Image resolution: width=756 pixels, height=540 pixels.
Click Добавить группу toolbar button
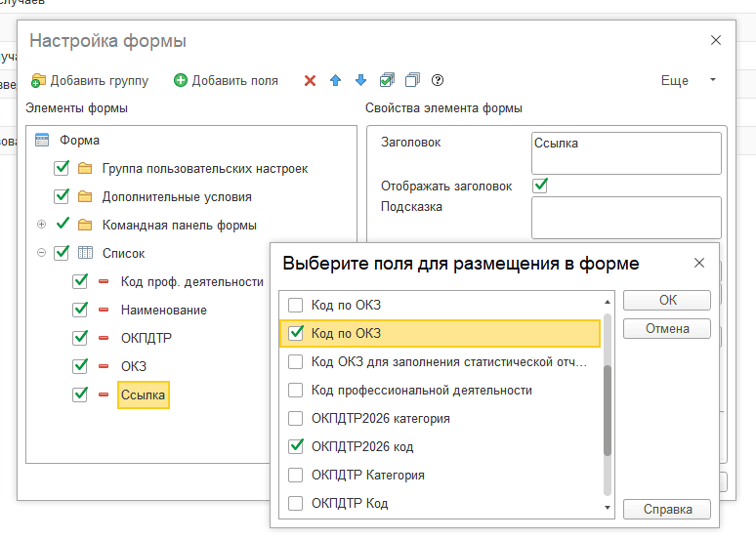[90, 81]
